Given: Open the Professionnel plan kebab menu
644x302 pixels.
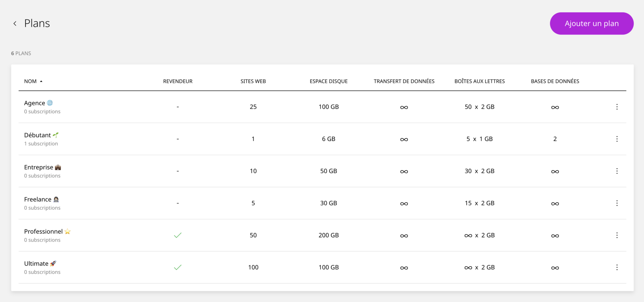Looking at the screenshot, I should click(617, 235).
